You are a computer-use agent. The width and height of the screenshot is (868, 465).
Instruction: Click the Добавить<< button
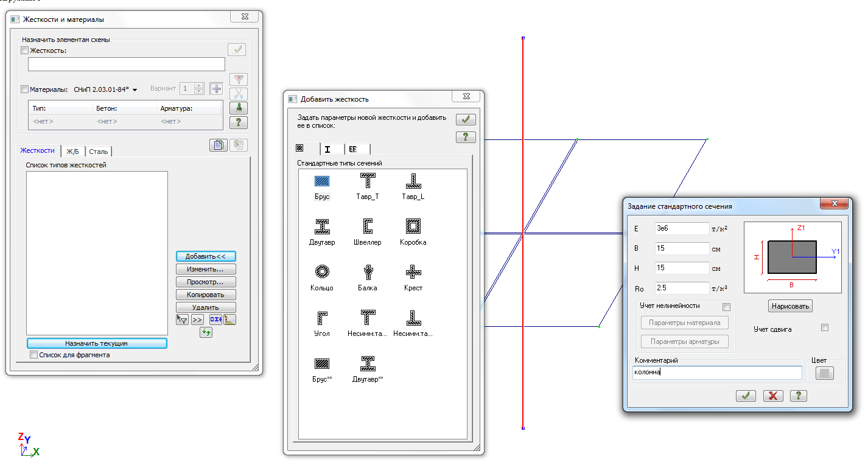pos(206,256)
